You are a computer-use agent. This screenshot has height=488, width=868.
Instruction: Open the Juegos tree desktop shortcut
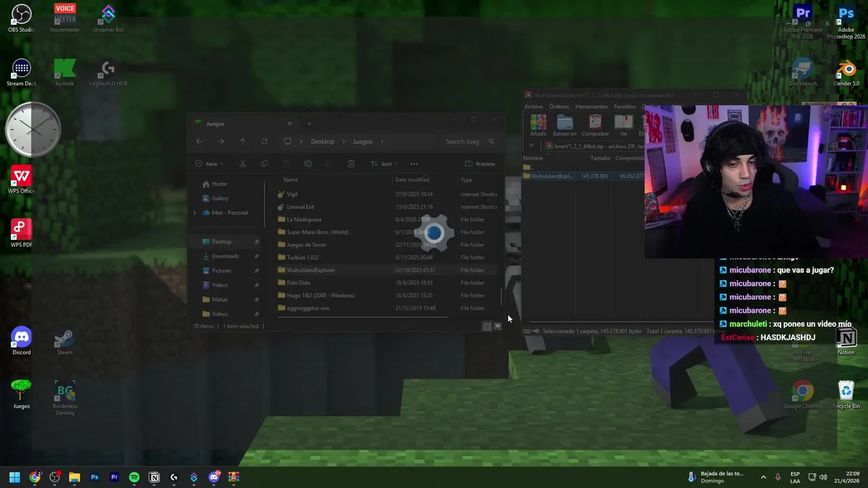pos(22,394)
